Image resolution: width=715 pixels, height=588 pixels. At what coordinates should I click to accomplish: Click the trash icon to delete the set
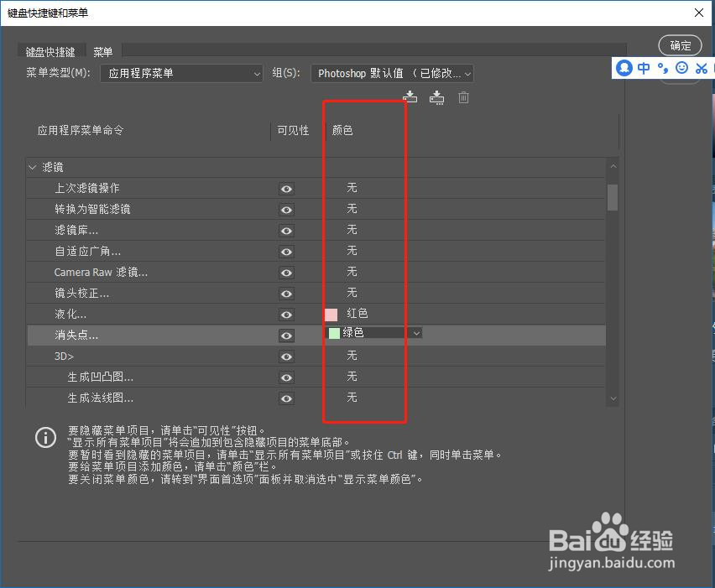click(x=462, y=97)
